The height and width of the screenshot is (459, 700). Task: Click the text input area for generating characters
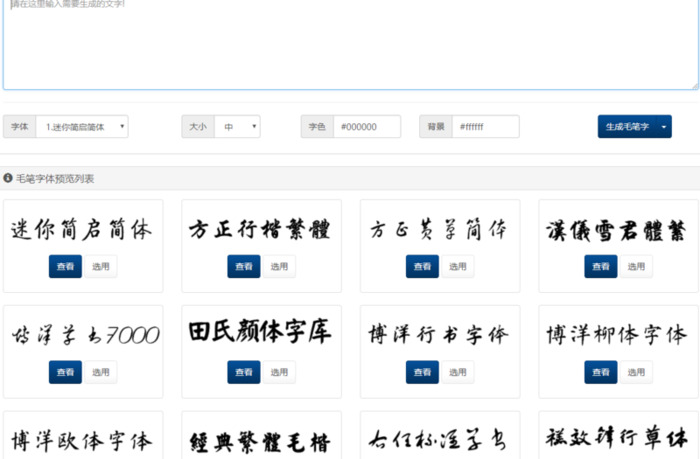[x=350, y=44]
